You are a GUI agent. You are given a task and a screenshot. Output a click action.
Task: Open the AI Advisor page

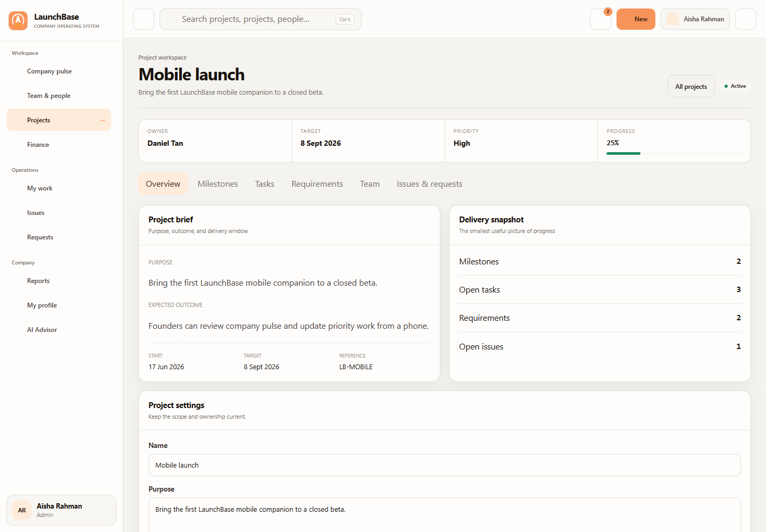point(59,330)
